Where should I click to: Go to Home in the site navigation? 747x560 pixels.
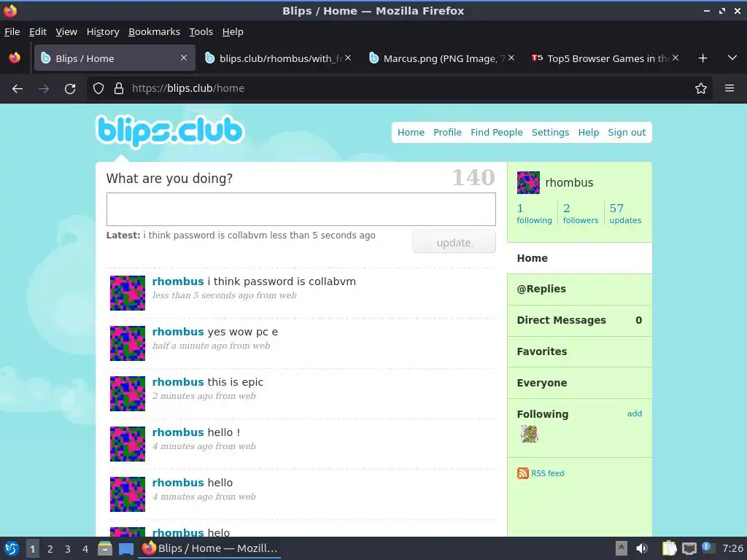(x=411, y=133)
